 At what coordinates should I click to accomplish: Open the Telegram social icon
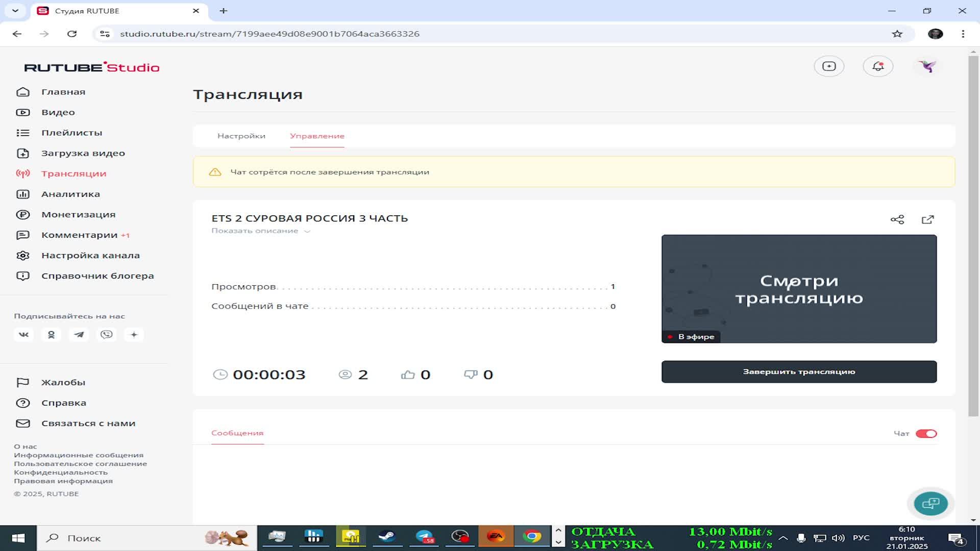click(79, 335)
